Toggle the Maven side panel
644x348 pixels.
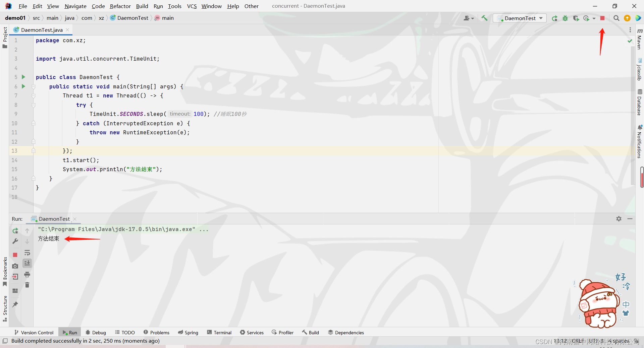[x=640, y=39]
